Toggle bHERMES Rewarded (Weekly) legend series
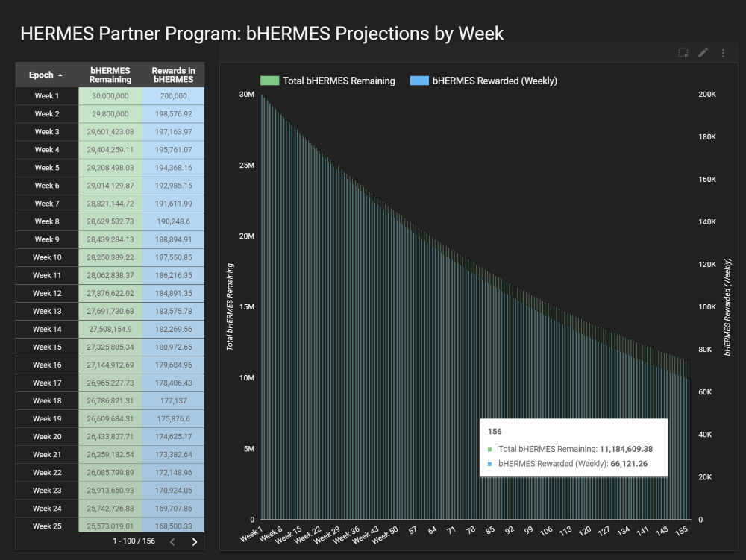The image size is (746, 560). point(494,81)
